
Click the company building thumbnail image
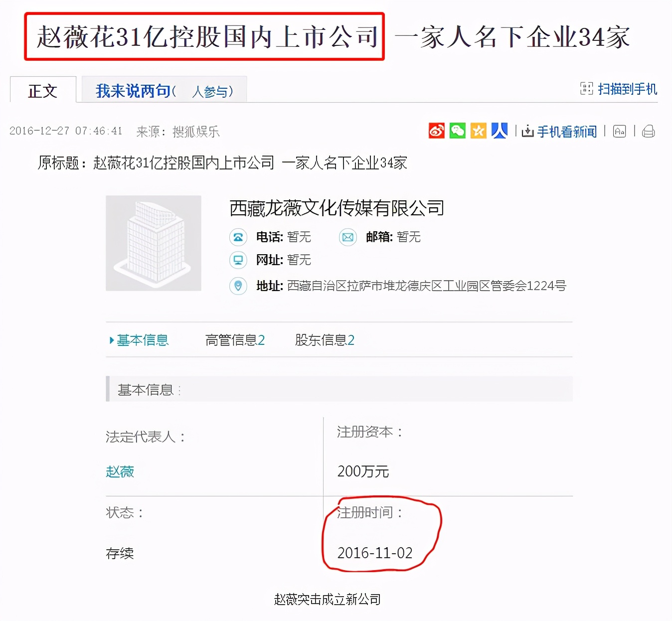tap(153, 243)
